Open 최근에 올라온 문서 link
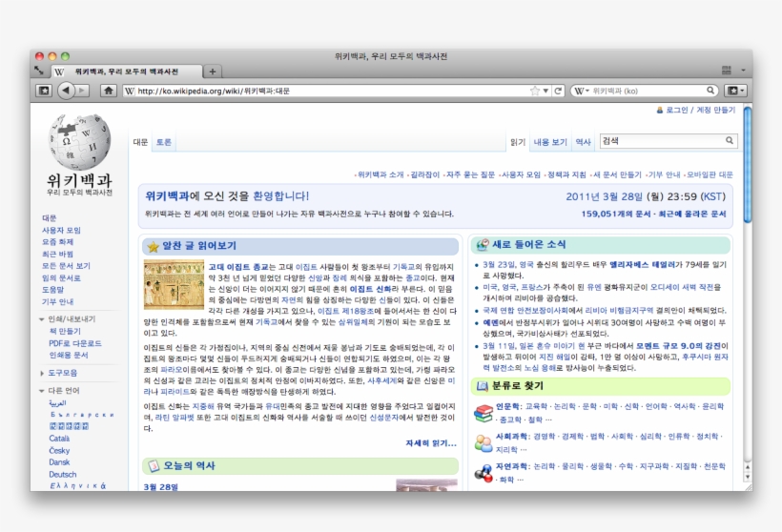Screen dimensions: 782x532 (x=692, y=214)
